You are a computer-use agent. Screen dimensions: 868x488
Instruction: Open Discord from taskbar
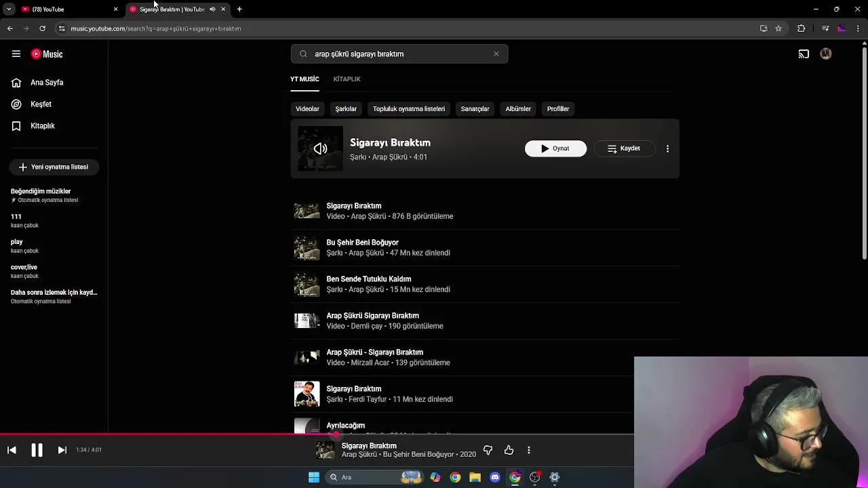[x=495, y=477]
